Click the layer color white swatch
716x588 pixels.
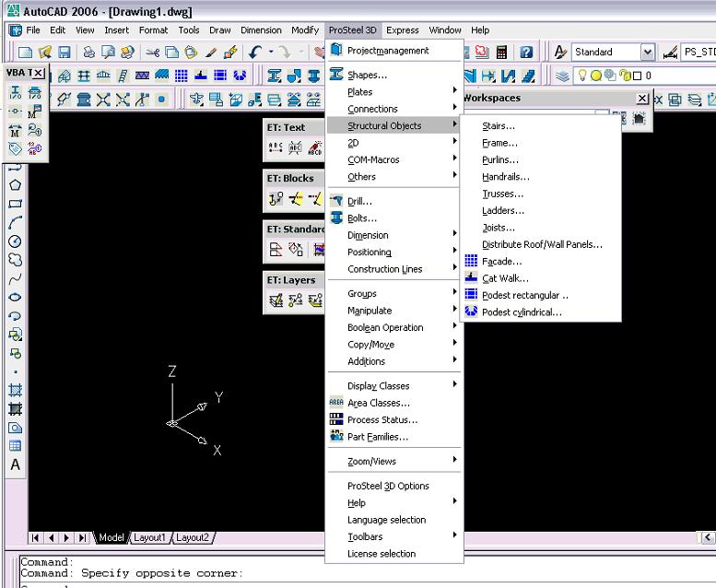coord(638,76)
